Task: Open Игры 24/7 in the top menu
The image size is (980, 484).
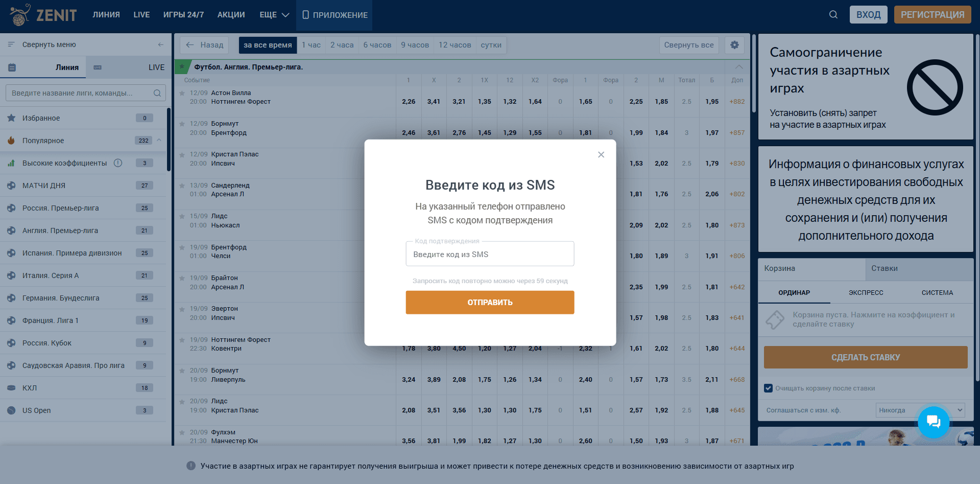Action: tap(183, 15)
